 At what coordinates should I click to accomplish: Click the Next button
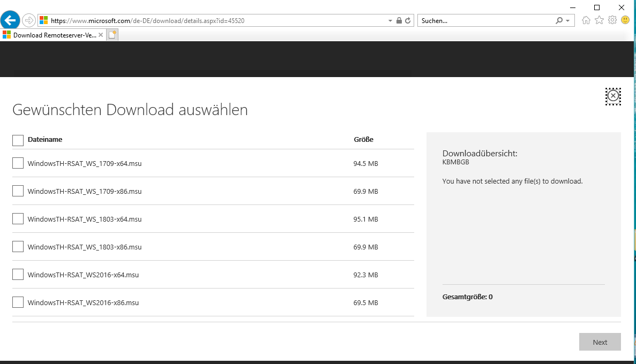tap(600, 342)
